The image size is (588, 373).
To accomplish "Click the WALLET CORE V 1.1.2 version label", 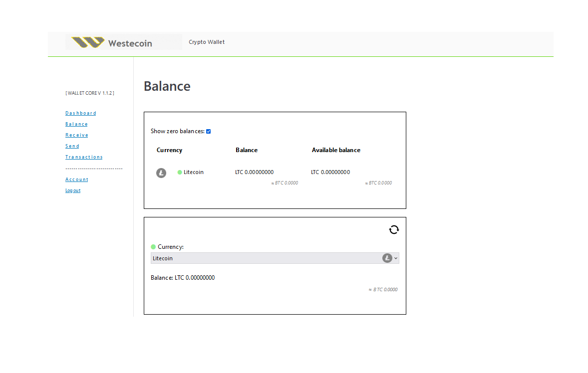I will (90, 93).
